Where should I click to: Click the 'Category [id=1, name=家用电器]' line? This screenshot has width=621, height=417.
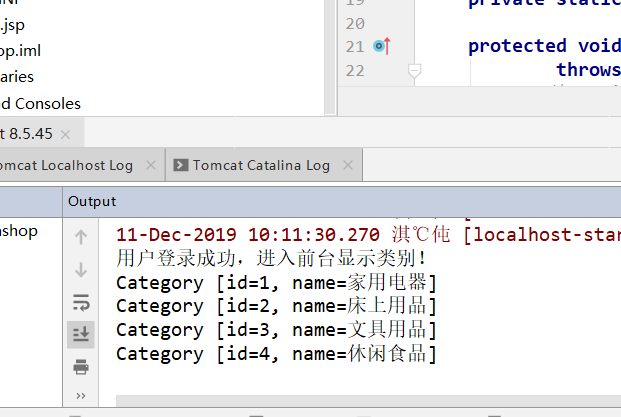pyautogui.click(x=276, y=283)
